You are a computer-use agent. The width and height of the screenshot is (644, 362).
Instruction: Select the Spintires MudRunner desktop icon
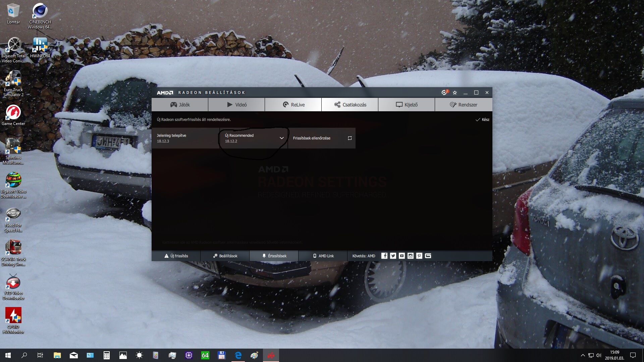pyautogui.click(x=13, y=152)
